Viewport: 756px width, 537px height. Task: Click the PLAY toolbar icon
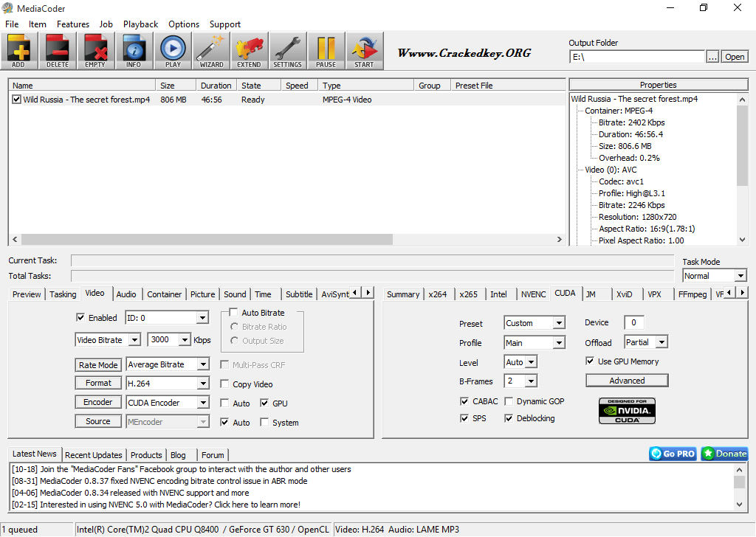point(173,51)
